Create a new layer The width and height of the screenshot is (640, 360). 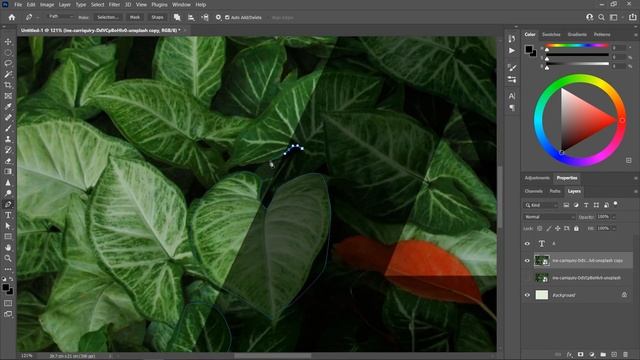[614, 354]
